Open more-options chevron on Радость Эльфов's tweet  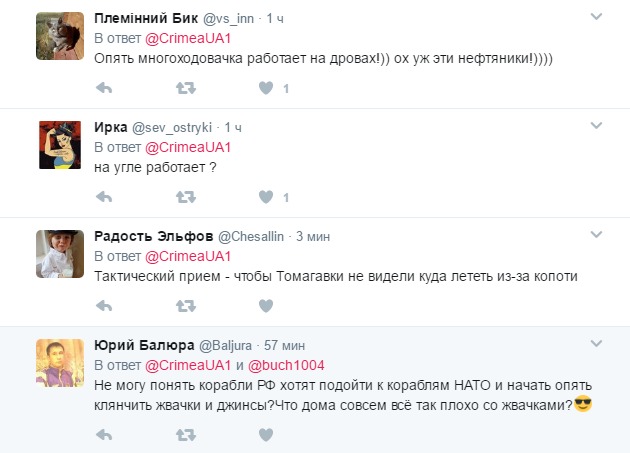click(596, 235)
